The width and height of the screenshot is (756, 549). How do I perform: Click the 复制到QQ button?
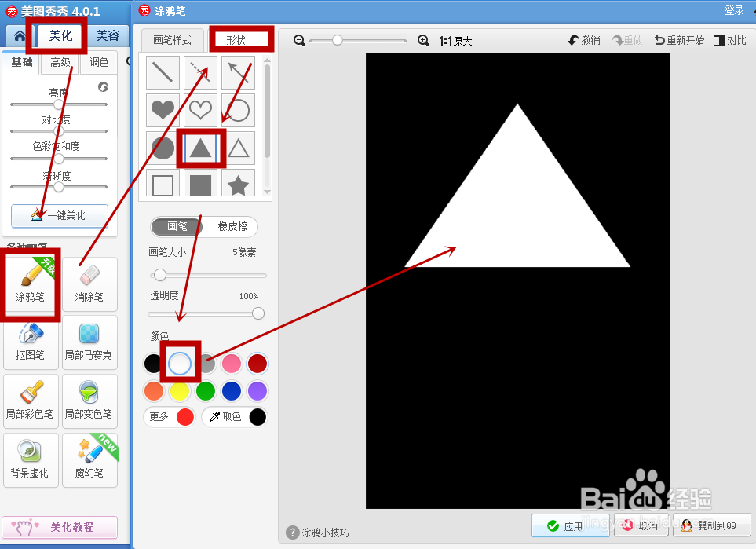point(711,525)
